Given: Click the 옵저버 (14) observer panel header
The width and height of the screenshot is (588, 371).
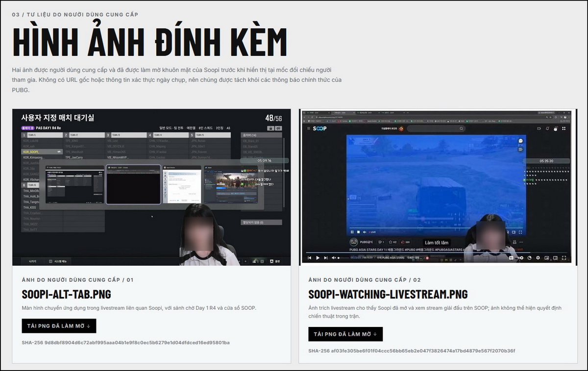Looking at the screenshot, I should point(261,135).
